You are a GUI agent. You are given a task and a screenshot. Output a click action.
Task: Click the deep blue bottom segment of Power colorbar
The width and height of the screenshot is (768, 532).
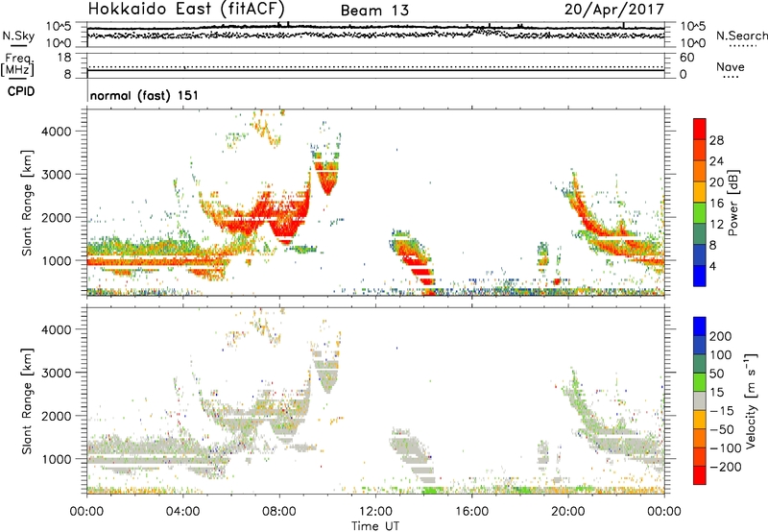click(x=700, y=276)
